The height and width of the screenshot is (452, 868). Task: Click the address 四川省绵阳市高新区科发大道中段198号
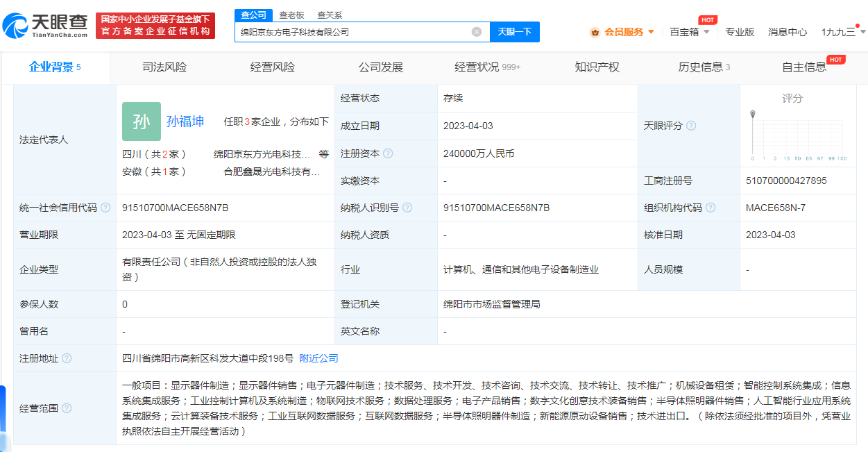tap(207, 358)
